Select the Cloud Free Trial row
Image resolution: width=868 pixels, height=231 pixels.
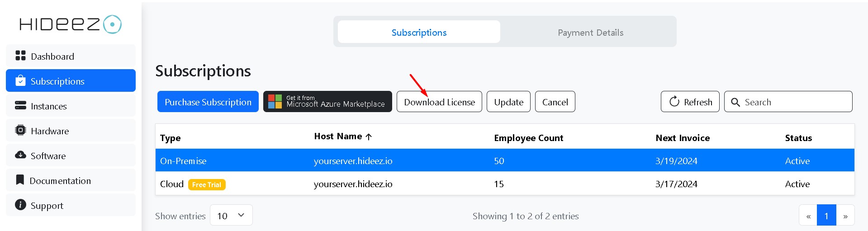pos(505,184)
